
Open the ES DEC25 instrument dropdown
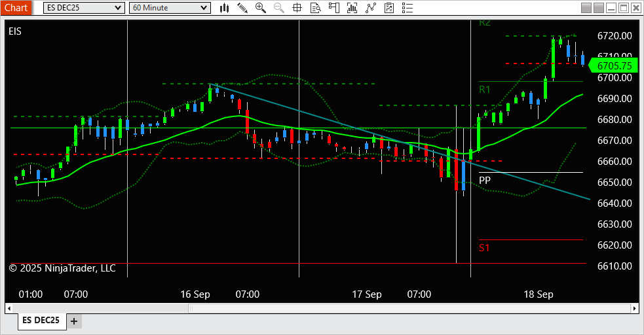[84, 8]
